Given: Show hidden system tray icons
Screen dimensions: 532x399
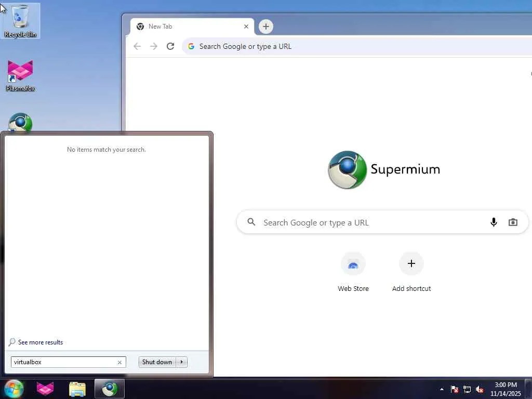Looking at the screenshot, I should [x=442, y=389].
